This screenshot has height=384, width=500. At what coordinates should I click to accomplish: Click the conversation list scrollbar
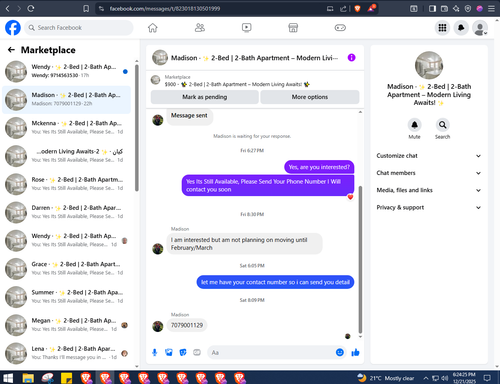pyautogui.click(x=136, y=128)
